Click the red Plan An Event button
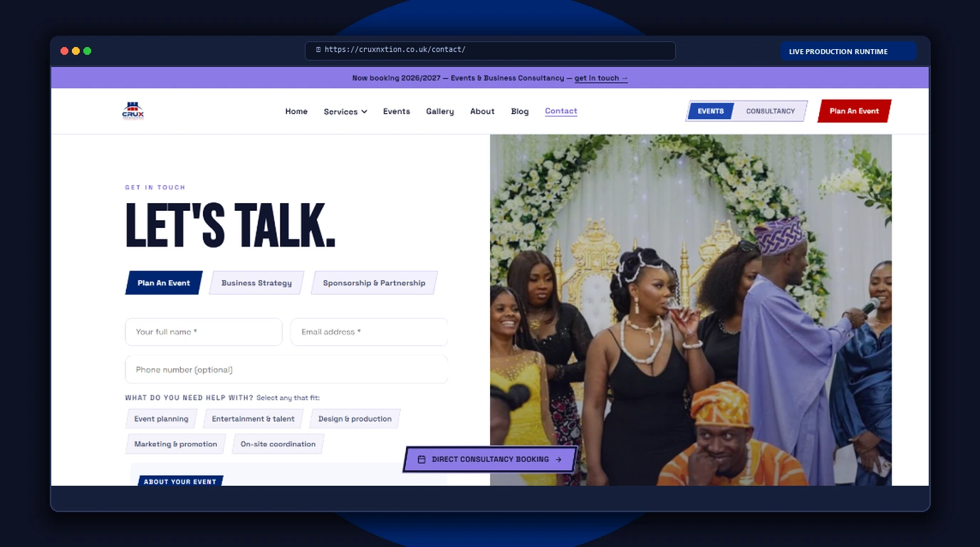 (854, 111)
